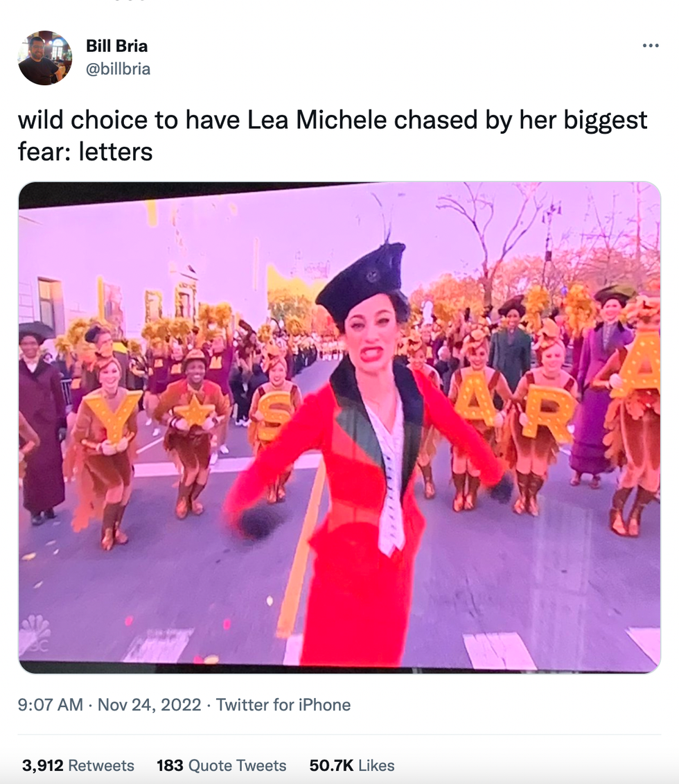This screenshot has width=679, height=784.
Task: Click the yellow letter S prop
Action: pos(276,415)
